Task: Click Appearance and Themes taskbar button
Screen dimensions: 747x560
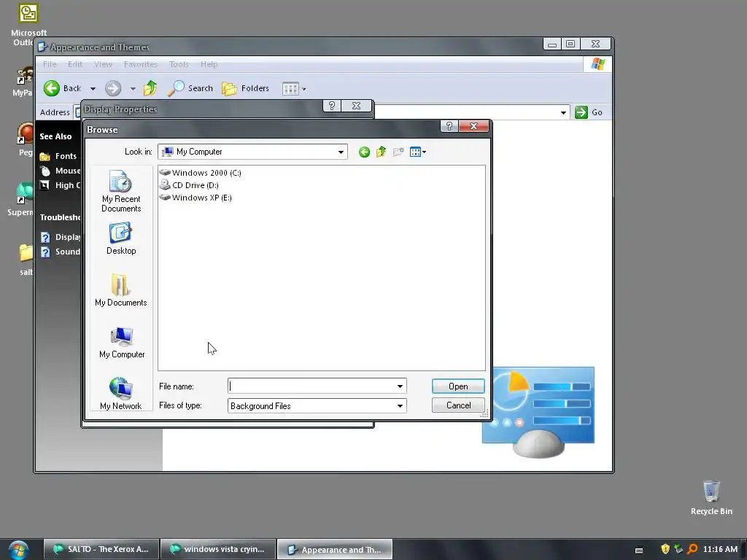Action: (x=335, y=550)
